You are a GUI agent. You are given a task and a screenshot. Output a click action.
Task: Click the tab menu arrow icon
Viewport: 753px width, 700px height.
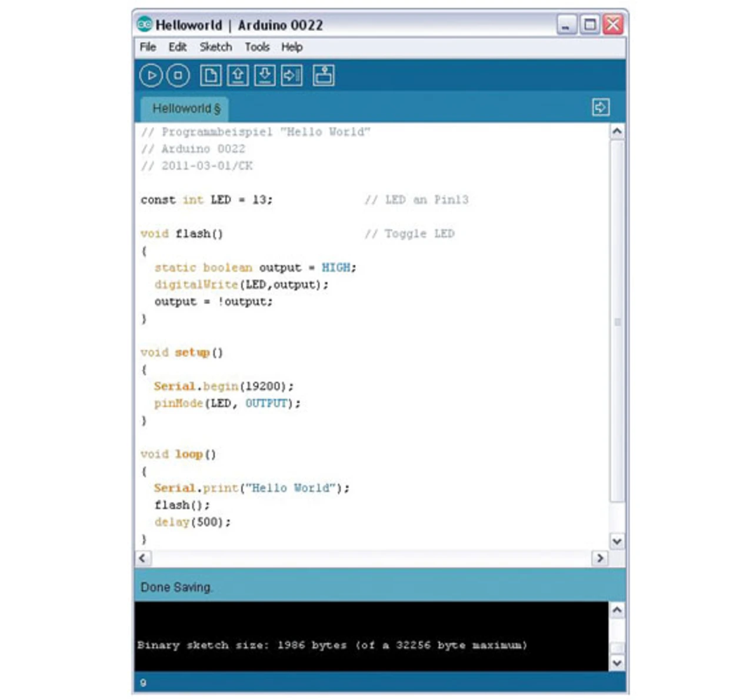coord(601,107)
